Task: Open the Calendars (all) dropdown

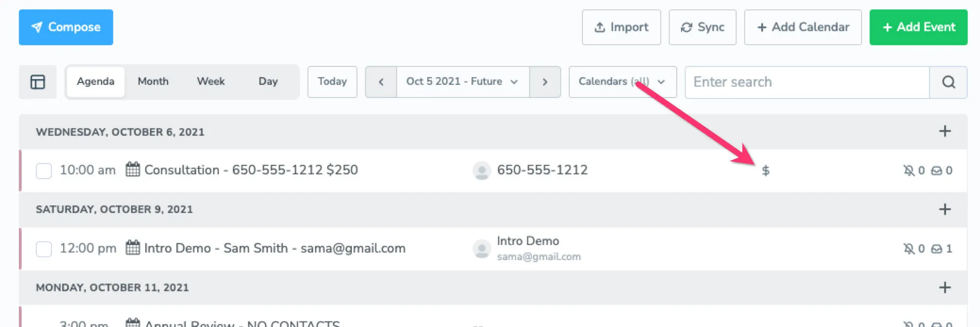Action: (622, 82)
